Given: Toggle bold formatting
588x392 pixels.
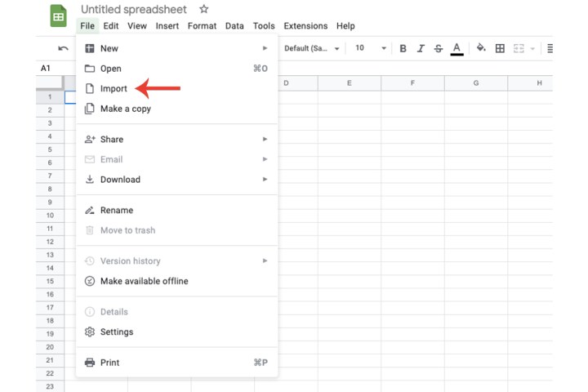Looking at the screenshot, I should (403, 49).
